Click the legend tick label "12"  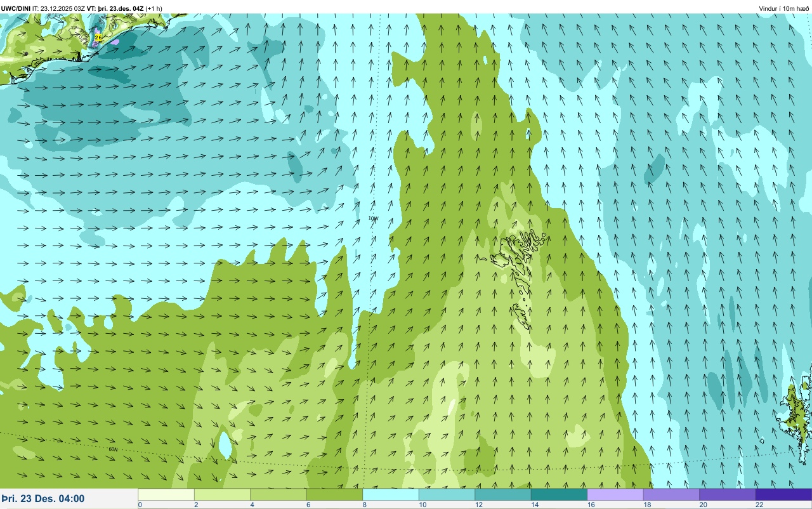[478, 505]
